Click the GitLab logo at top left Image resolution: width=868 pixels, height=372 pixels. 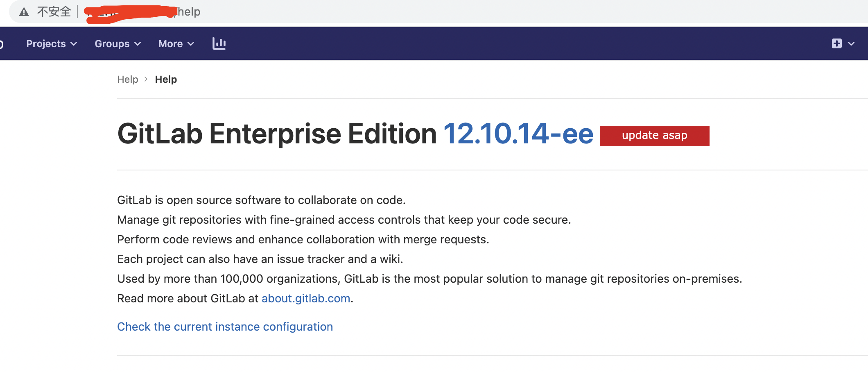click(x=2, y=43)
